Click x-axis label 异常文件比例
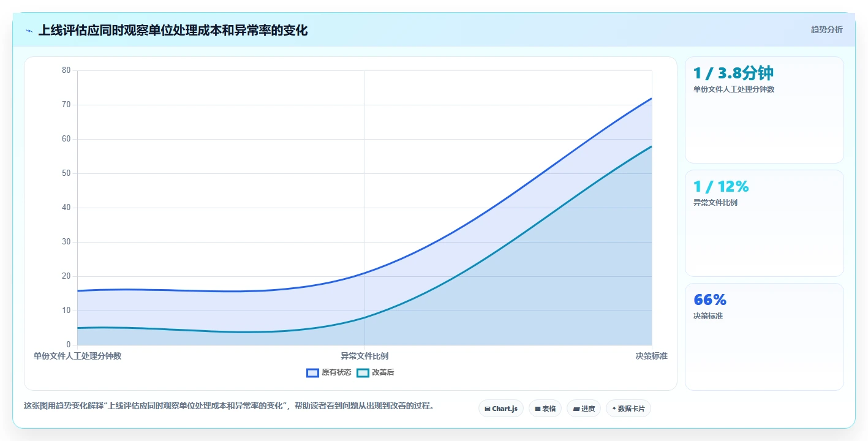This screenshot has width=868, height=441. tap(364, 356)
